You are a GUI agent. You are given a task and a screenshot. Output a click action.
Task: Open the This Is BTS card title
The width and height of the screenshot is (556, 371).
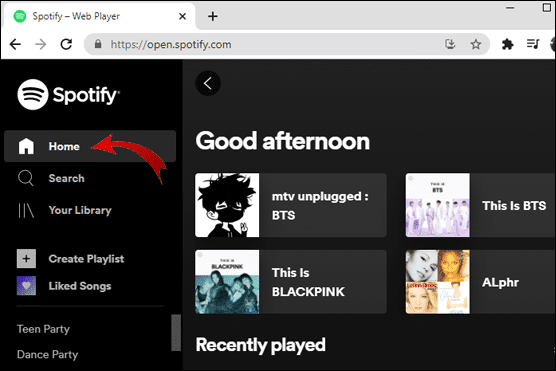click(x=514, y=205)
